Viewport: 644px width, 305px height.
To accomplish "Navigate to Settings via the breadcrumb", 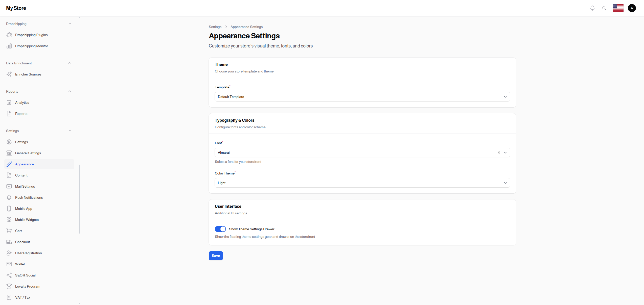I will pos(215,27).
